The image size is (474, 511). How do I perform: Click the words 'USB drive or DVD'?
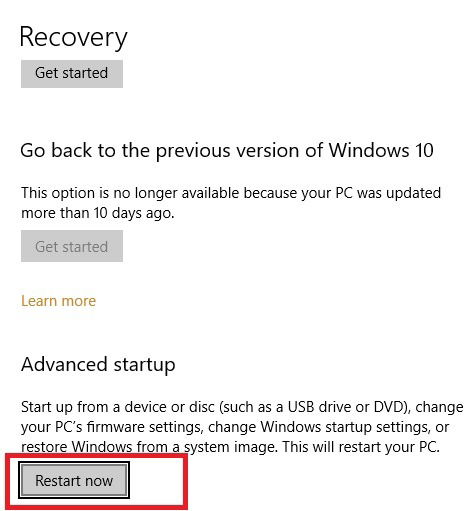pos(346,407)
